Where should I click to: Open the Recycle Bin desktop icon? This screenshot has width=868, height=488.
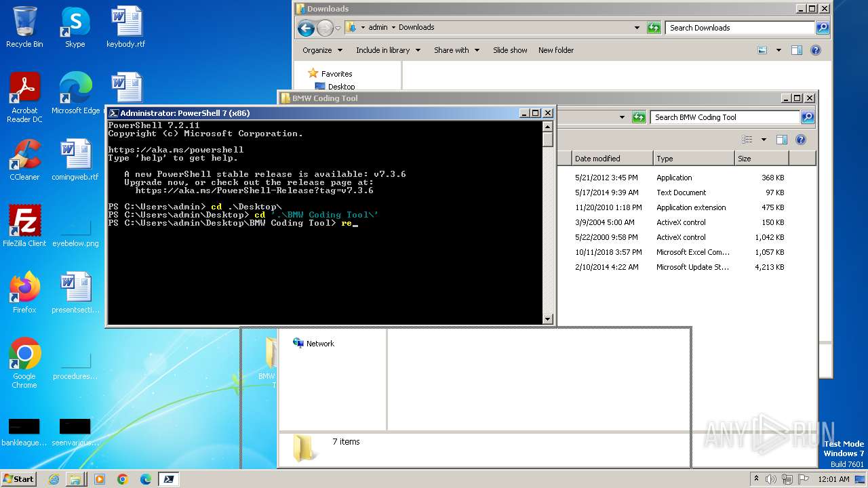(24, 27)
